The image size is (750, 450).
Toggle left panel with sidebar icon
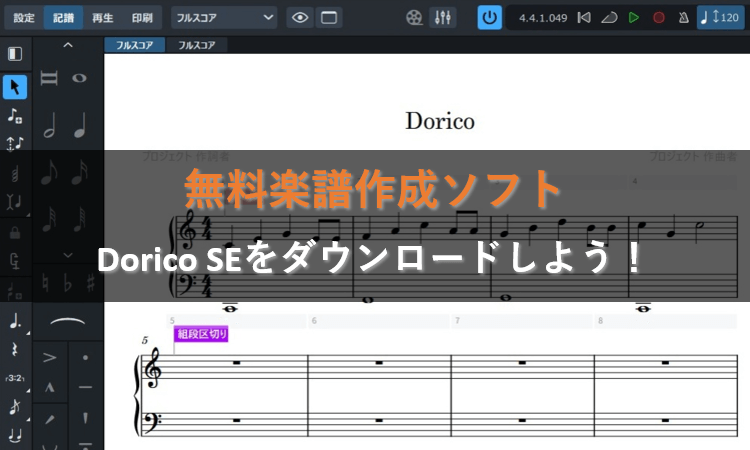[x=15, y=53]
